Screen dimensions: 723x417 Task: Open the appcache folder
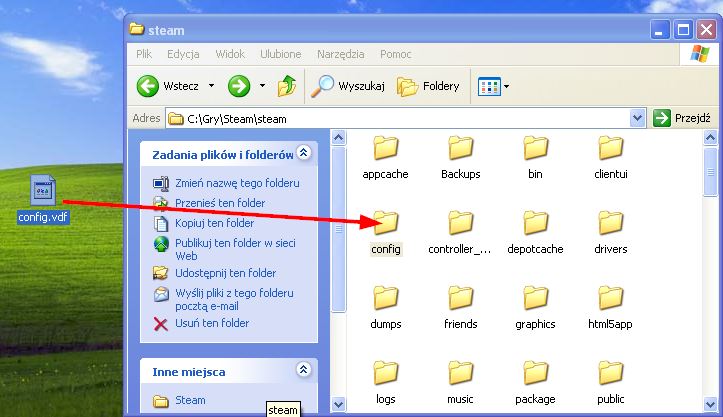pyautogui.click(x=385, y=158)
